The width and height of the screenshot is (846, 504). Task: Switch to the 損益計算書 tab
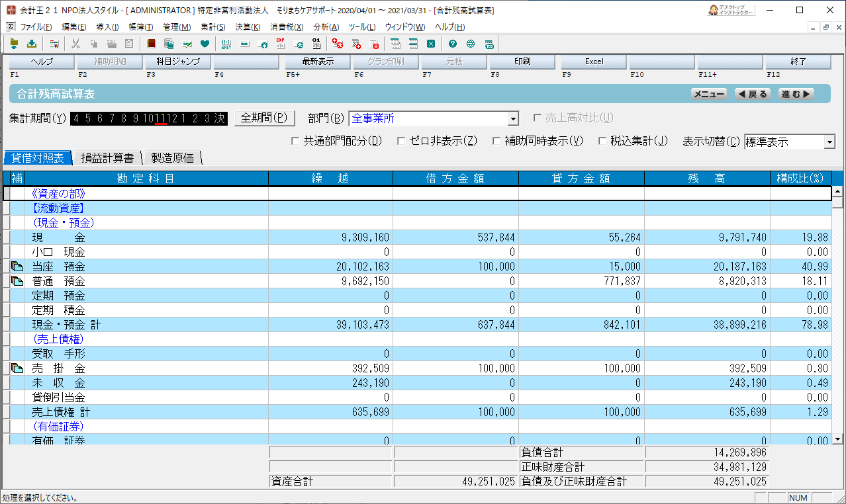coord(107,158)
